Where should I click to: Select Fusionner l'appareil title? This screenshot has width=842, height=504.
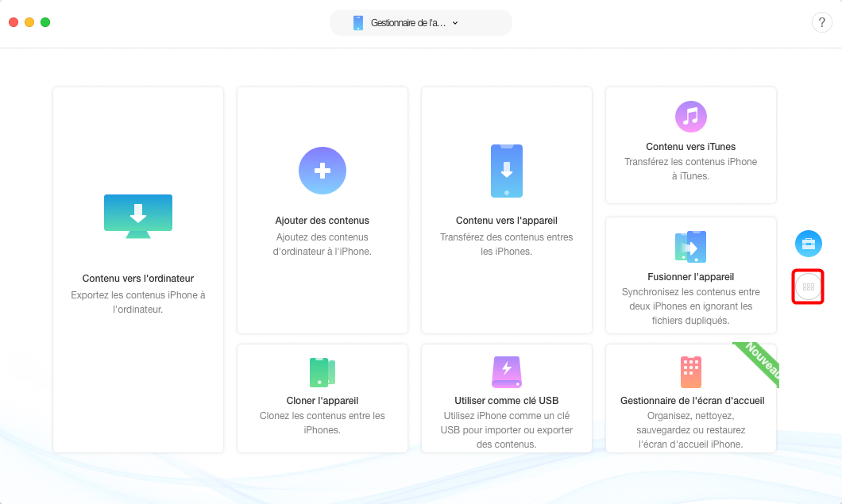click(x=690, y=276)
